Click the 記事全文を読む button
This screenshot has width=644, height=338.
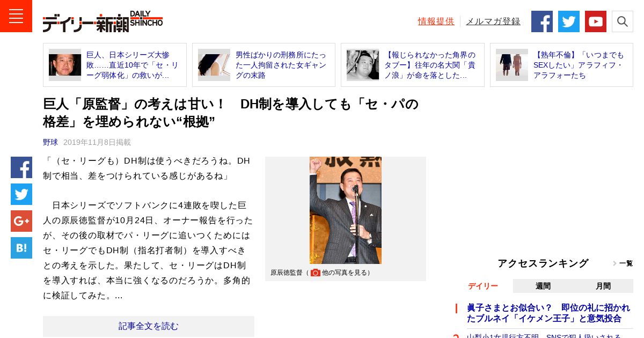pos(149,326)
